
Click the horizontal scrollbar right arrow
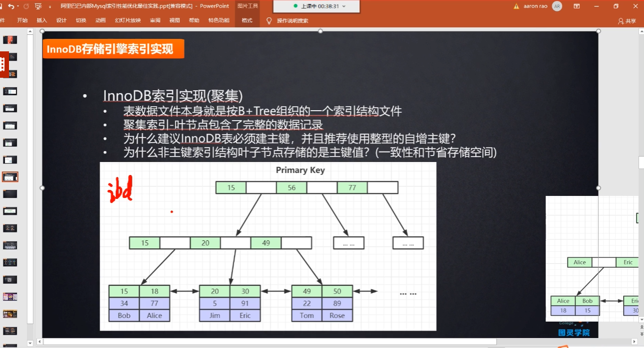pos(635,342)
